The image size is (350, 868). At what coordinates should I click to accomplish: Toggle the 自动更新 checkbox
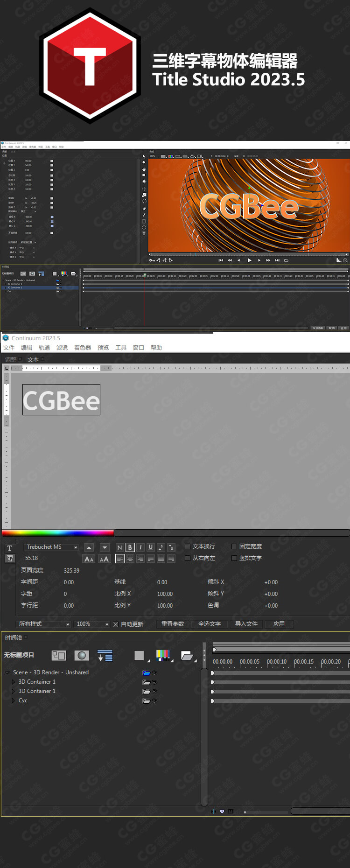[x=116, y=624]
